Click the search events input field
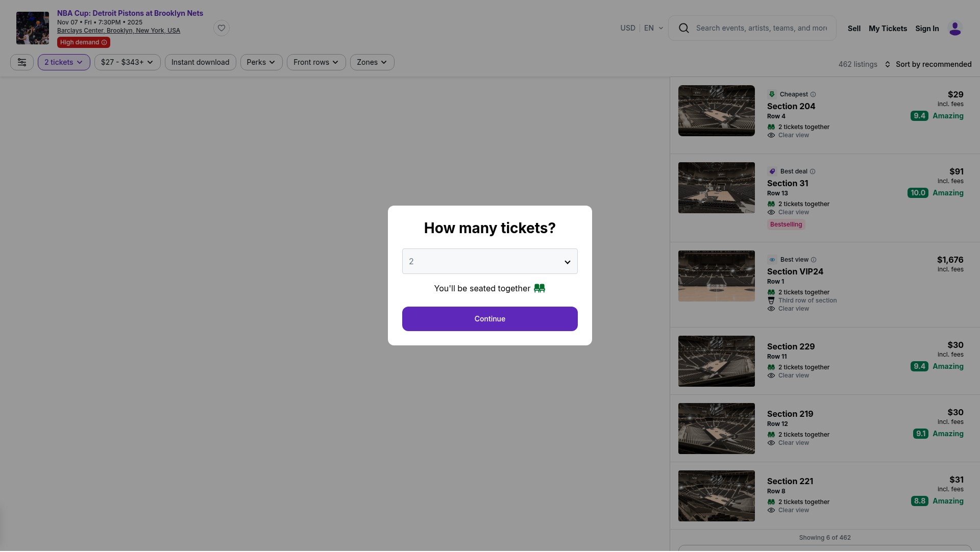Viewport: 980px width, 552px height. pos(761,28)
